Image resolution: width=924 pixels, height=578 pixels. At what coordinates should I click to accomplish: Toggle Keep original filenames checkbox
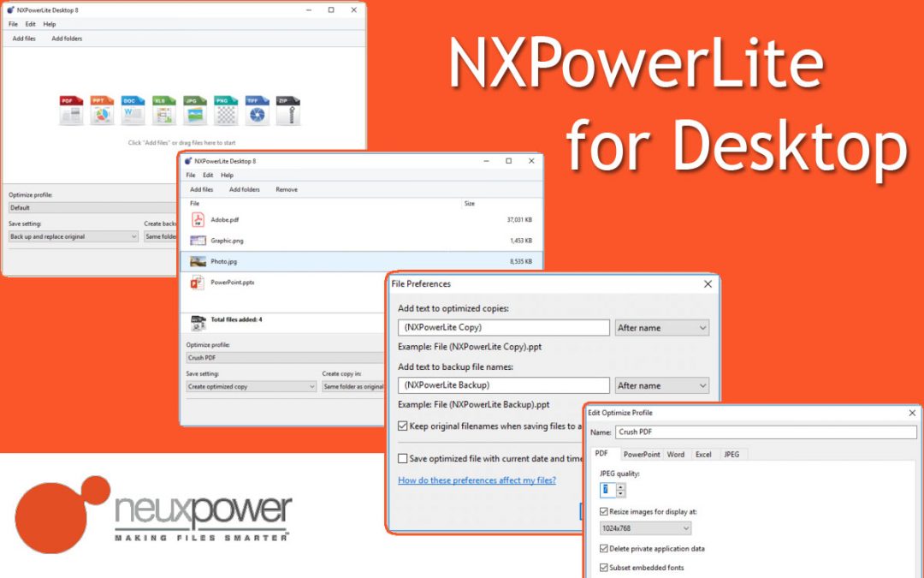(402, 426)
